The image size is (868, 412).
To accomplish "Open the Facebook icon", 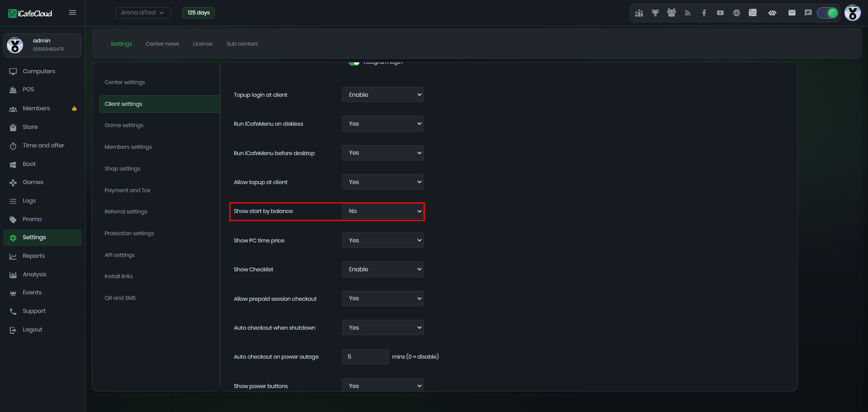I will point(704,13).
